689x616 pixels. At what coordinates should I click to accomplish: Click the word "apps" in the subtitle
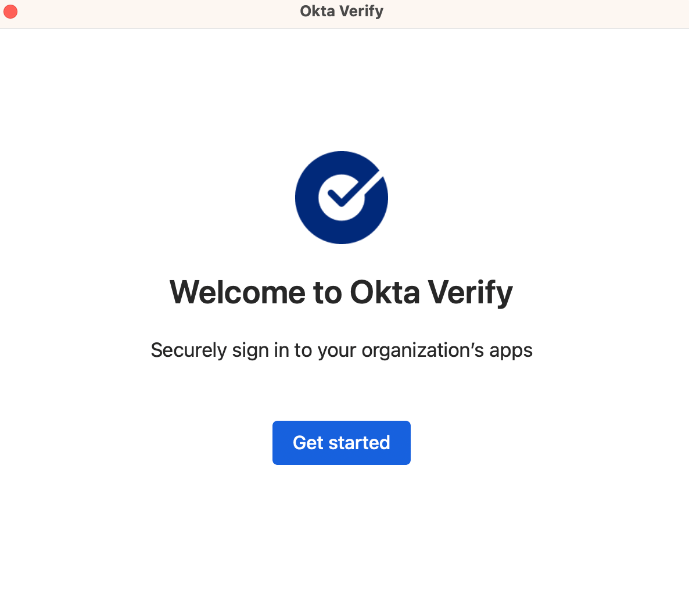tap(511, 350)
